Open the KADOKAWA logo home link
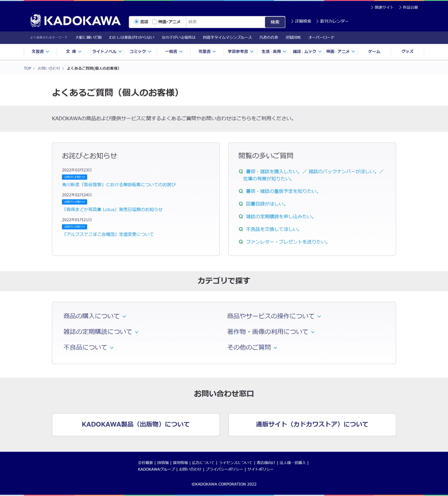The height and width of the screenshot is (496, 448). 75,21
